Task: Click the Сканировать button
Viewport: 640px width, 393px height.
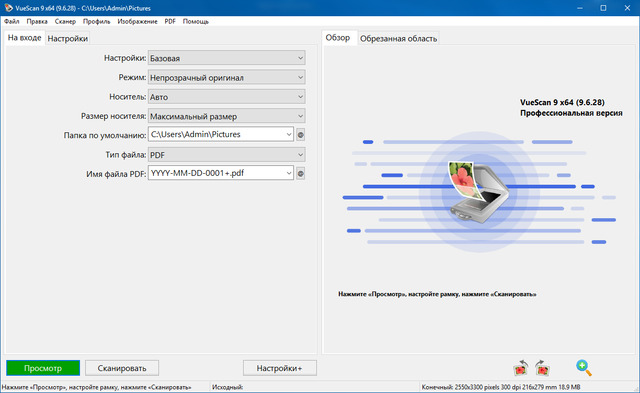Action: 122,368
